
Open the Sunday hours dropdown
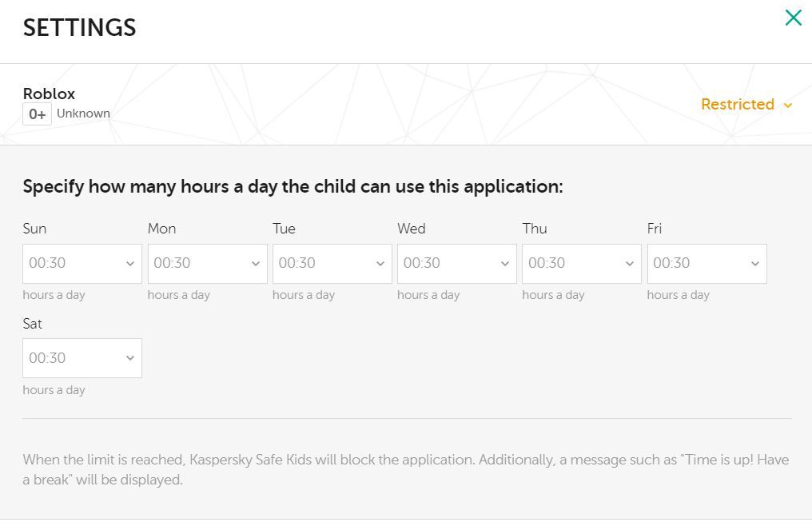click(x=82, y=264)
